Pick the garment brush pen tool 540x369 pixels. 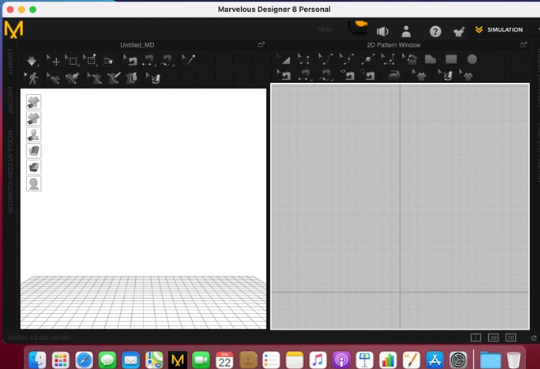(x=113, y=78)
